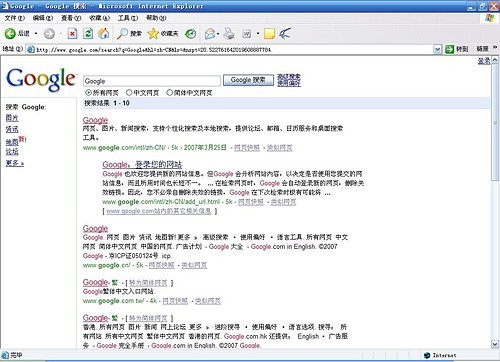The image size is (500, 362).
Task: Open the 编辑(E) menu
Action: tap(43, 18)
